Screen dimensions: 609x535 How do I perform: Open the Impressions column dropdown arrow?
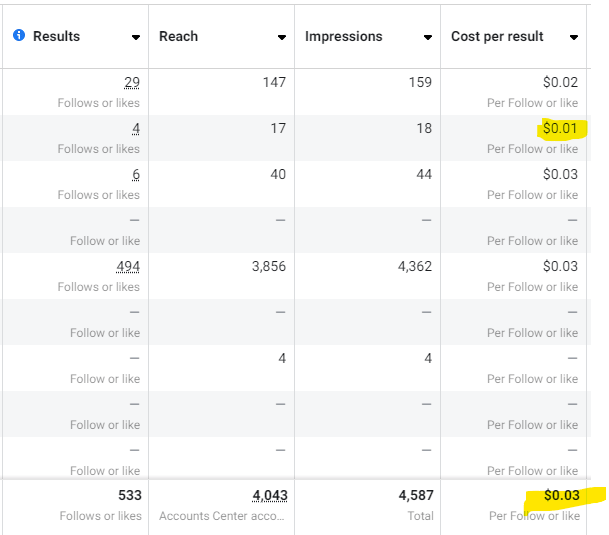pos(428,37)
